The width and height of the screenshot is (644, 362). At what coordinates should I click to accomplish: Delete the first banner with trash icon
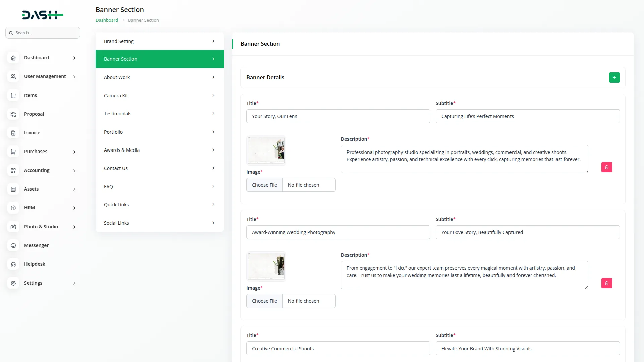pos(606,167)
